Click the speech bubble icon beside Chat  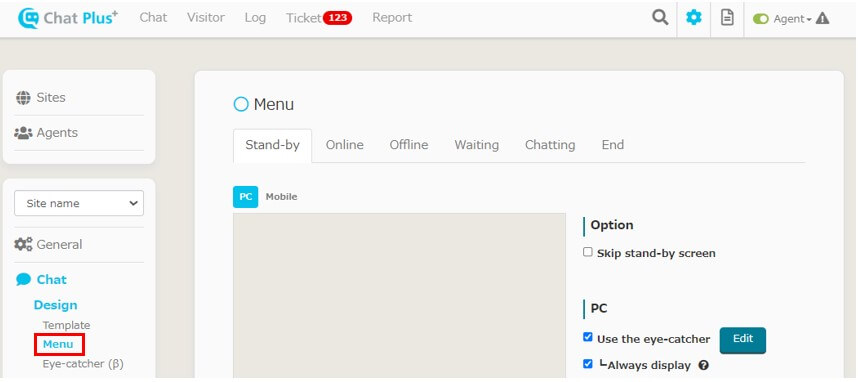24,280
